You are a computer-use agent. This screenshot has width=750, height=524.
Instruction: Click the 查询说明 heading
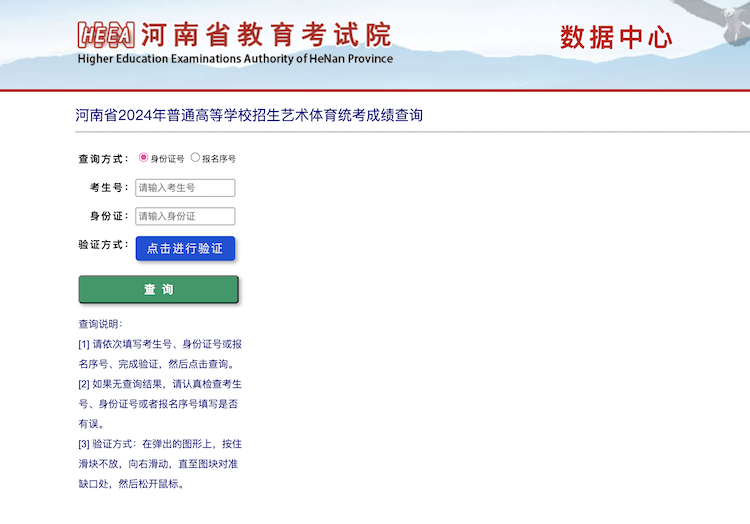100,324
